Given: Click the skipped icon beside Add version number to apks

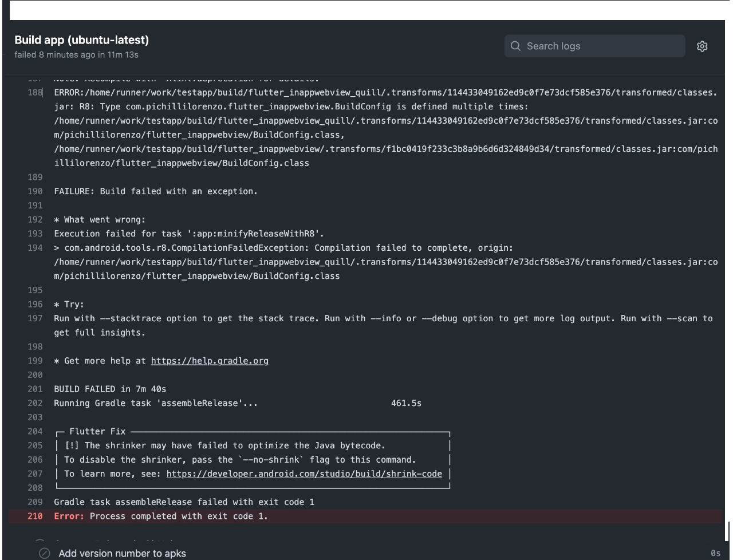Looking at the screenshot, I should click(x=45, y=553).
